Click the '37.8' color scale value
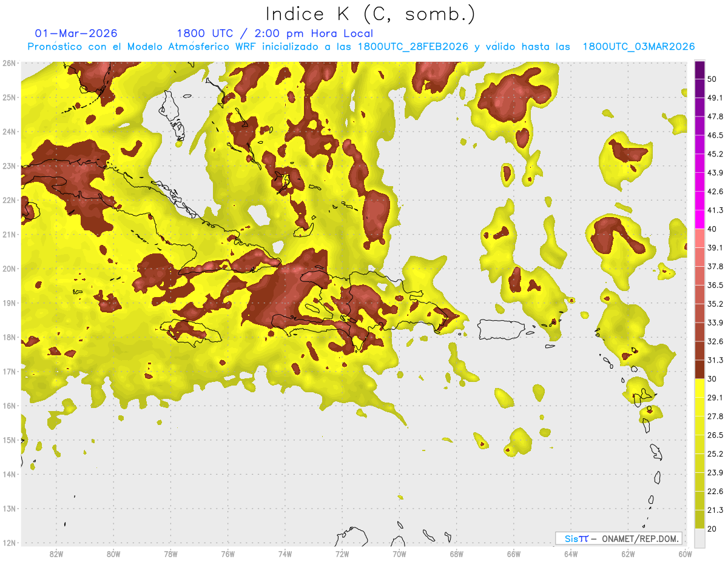 (x=715, y=267)
